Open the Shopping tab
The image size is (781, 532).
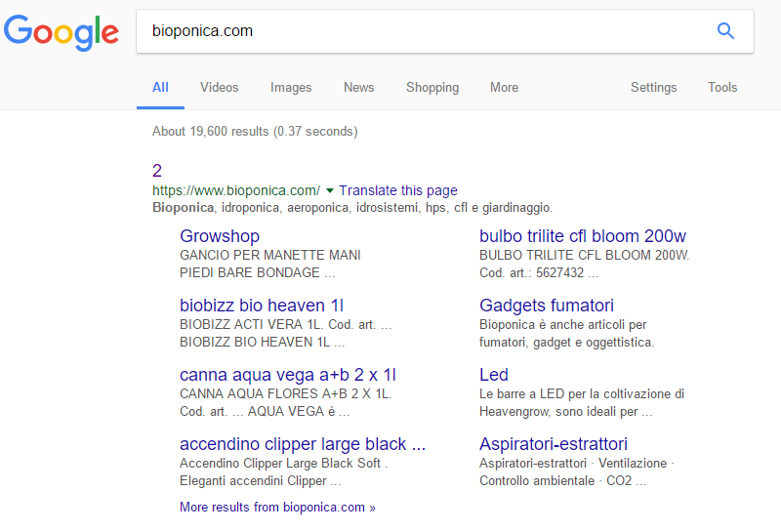pyautogui.click(x=432, y=87)
